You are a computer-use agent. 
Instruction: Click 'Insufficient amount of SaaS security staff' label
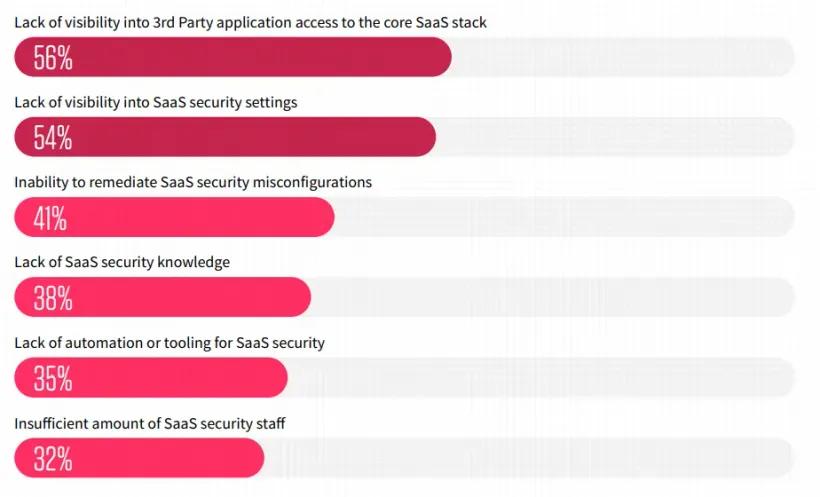pyautogui.click(x=149, y=423)
